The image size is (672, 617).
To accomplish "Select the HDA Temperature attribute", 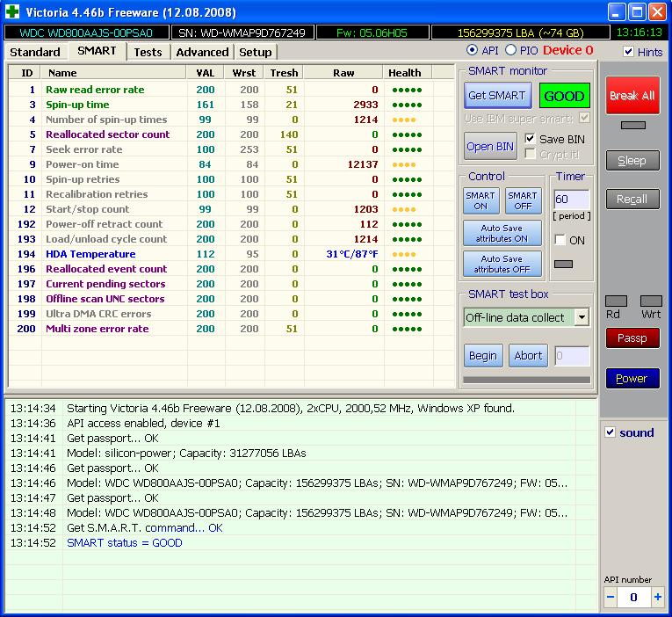I will pos(230,254).
